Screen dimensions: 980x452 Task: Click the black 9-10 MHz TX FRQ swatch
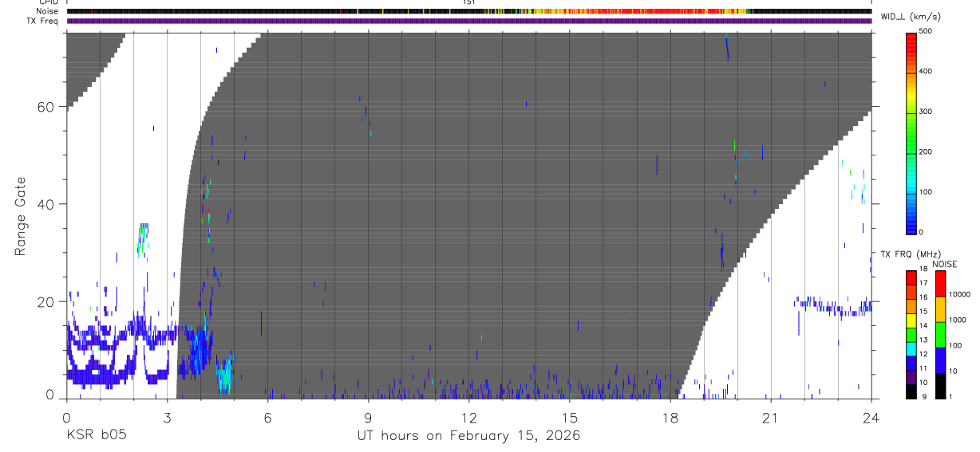click(x=911, y=391)
